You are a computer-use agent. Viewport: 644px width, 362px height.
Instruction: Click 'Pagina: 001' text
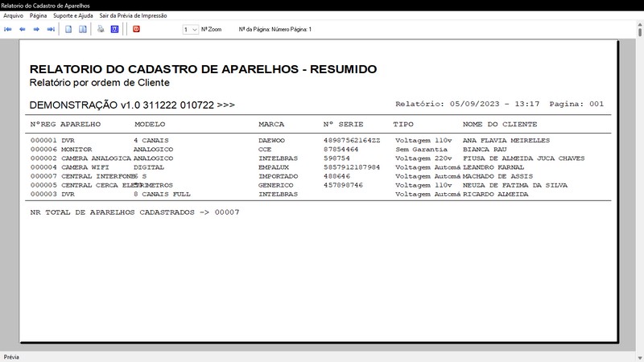[576, 104]
